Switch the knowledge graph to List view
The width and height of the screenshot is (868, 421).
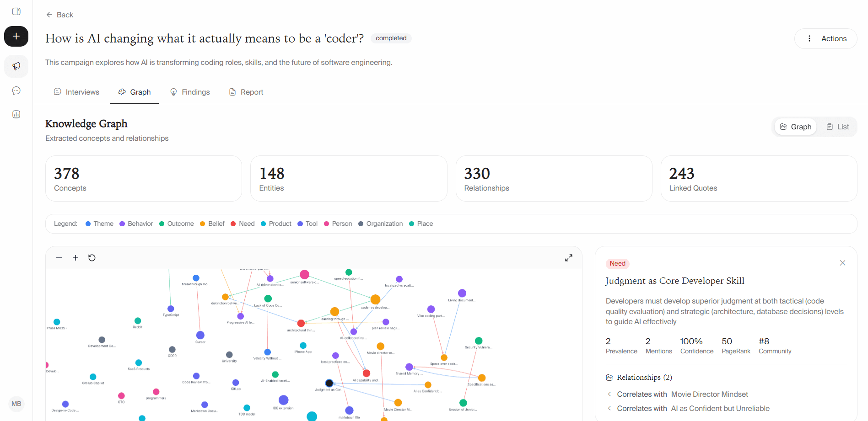click(x=837, y=126)
